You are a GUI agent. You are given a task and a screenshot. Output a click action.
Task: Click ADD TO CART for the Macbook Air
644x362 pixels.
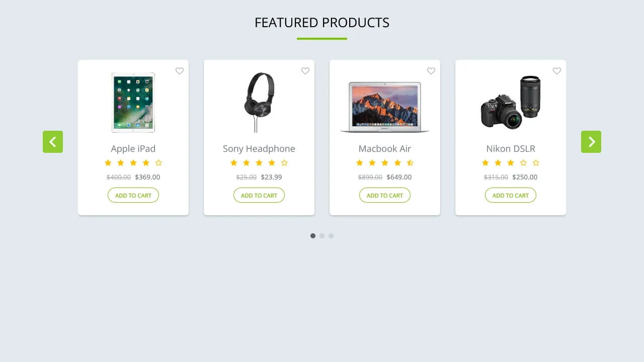click(384, 195)
